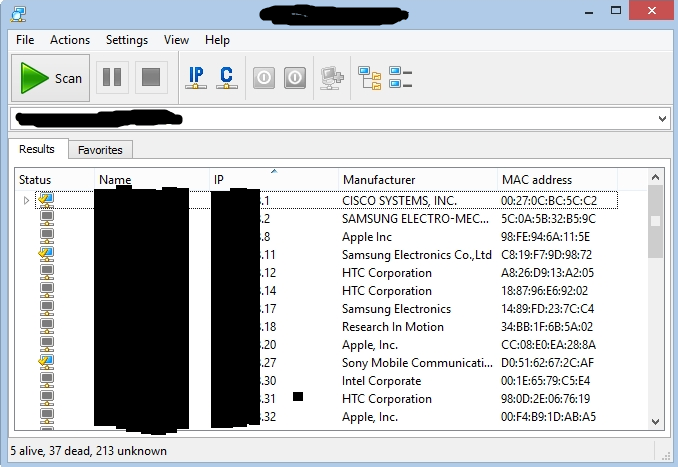This screenshot has height=467, width=678.
Task: Click MAC address 14:89:FD:23:7C:C4
Action: [x=547, y=309]
